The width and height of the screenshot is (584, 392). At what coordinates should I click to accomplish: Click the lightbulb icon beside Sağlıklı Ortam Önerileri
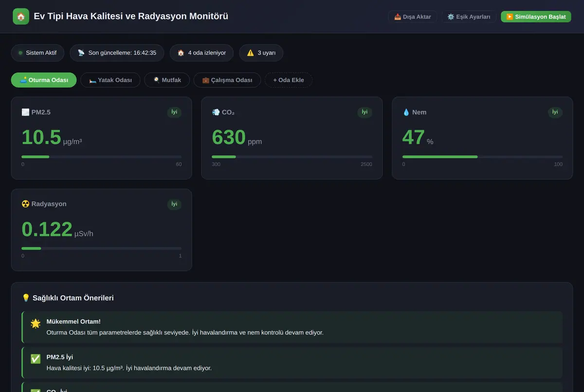(x=26, y=298)
